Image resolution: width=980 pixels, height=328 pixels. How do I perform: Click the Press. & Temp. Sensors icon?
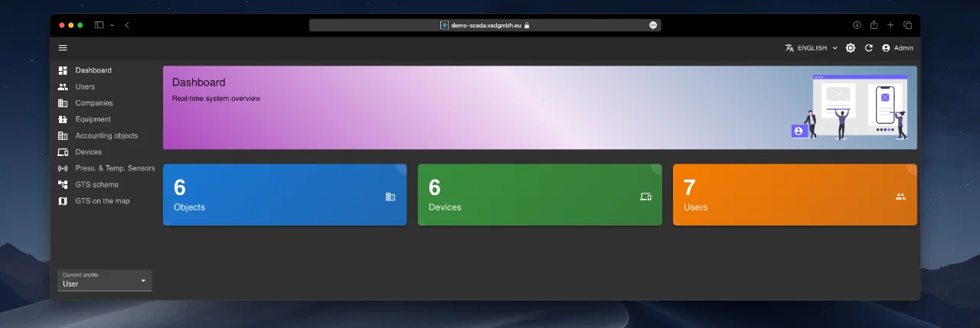(x=63, y=168)
